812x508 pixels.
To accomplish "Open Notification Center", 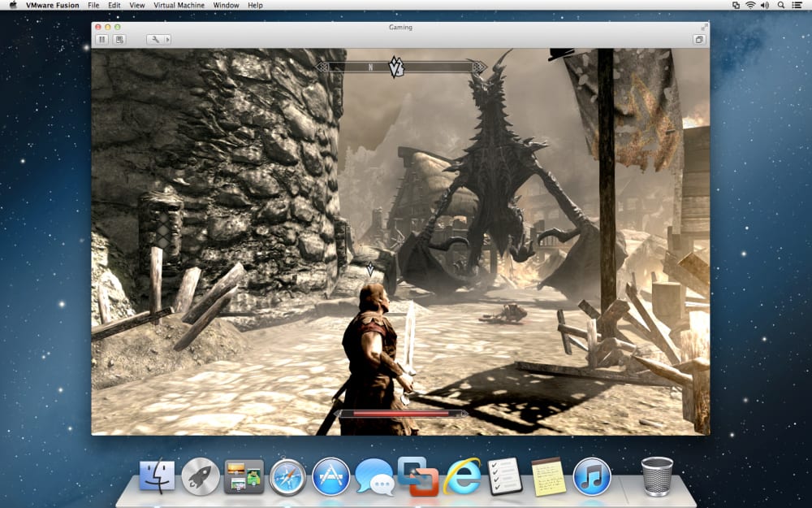I will [797, 5].
